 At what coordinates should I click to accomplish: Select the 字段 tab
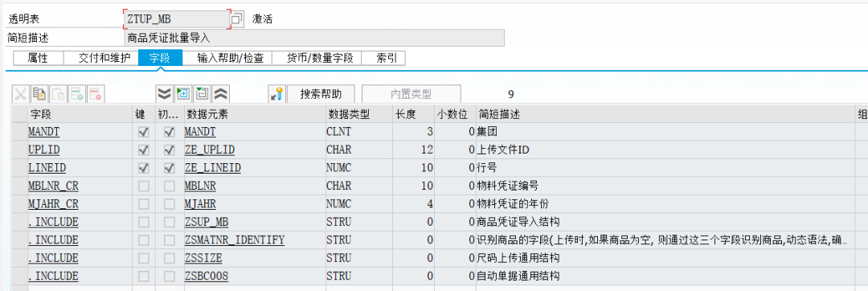[160, 58]
